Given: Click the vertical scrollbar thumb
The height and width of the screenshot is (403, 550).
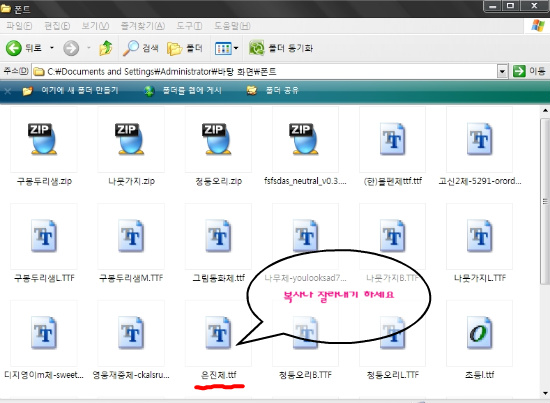Looking at the screenshot, I should (x=545, y=201).
